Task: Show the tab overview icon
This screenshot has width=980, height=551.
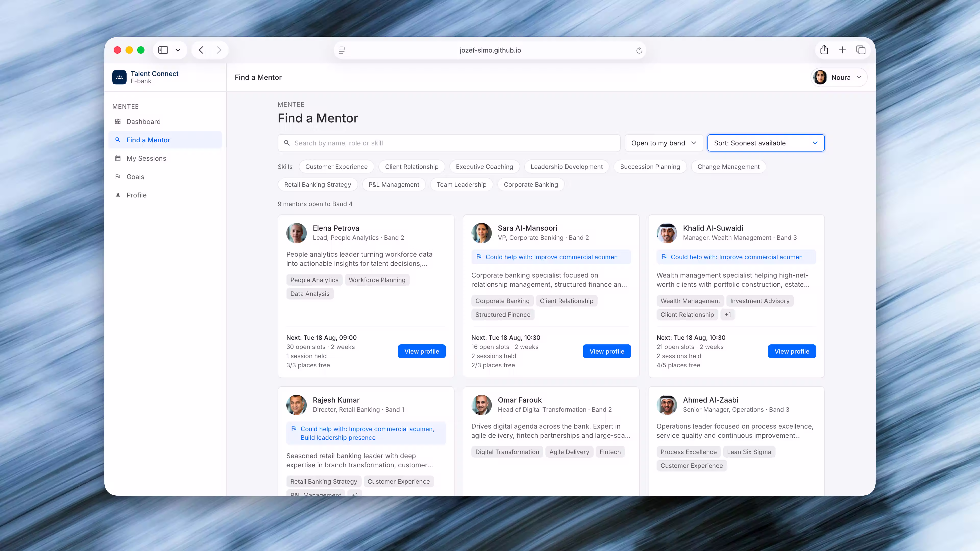Action: point(861,50)
